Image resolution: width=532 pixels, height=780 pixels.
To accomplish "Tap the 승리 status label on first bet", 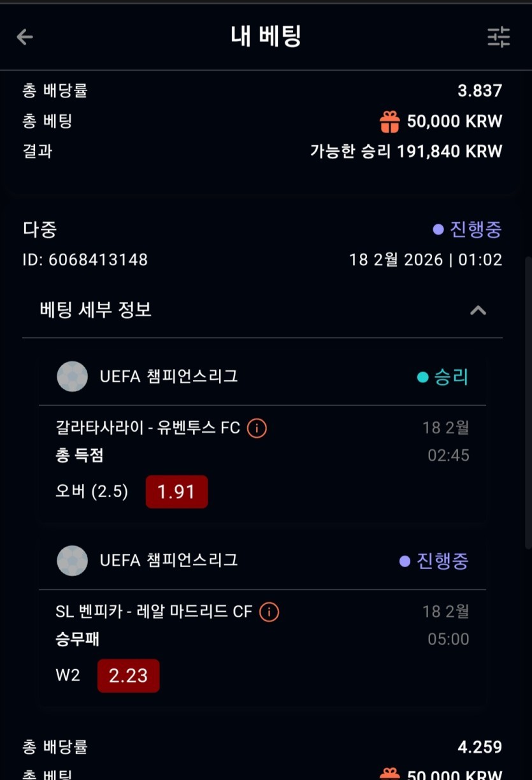I will (450, 377).
